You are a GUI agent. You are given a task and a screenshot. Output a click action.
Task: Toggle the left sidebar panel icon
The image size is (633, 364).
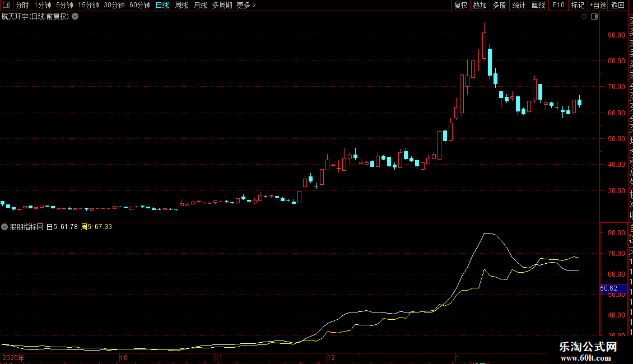(6, 5)
